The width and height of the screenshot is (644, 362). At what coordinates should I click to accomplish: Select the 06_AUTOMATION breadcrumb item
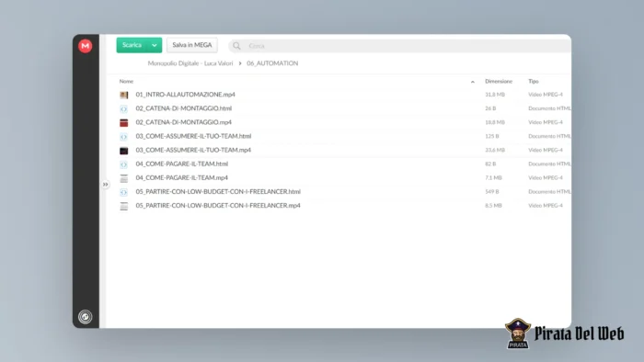click(x=272, y=63)
